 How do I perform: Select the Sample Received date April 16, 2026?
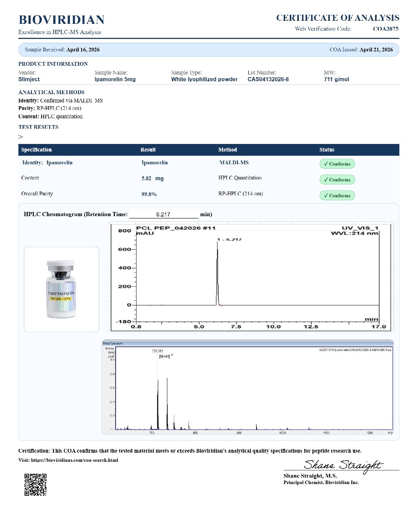(x=83, y=49)
